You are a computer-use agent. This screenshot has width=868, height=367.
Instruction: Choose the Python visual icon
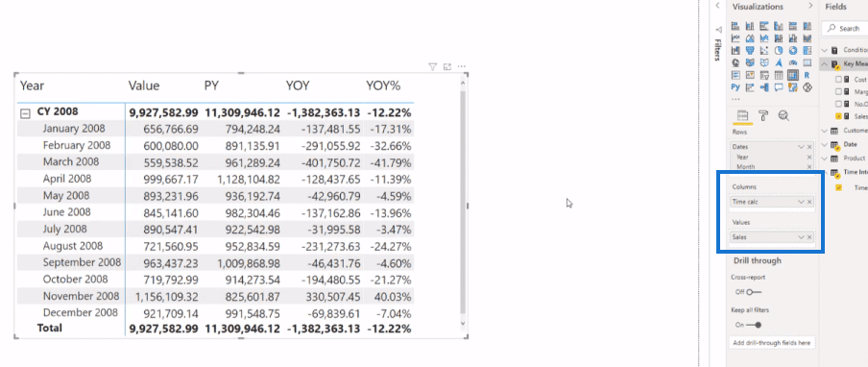point(735,86)
